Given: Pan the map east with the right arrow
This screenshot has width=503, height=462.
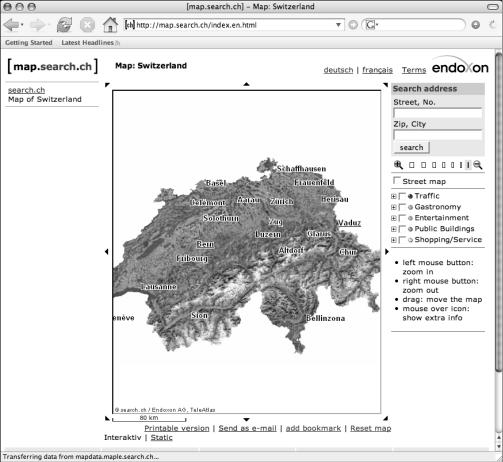Looking at the screenshot, I should coord(387,252).
